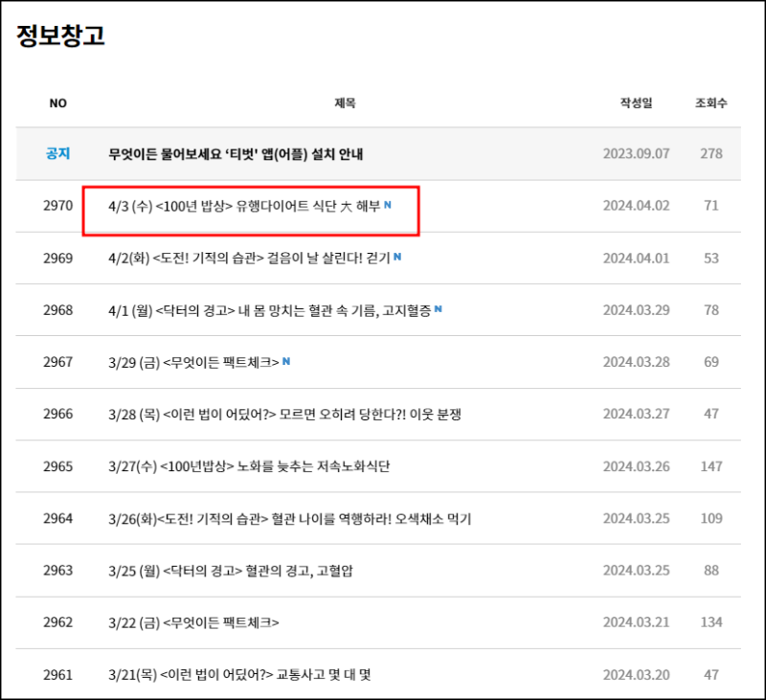Viewport: 766px width, 700px height.
Task: Click the blue 공지 label
Action: pyautogui.click(x=58, y=153)
